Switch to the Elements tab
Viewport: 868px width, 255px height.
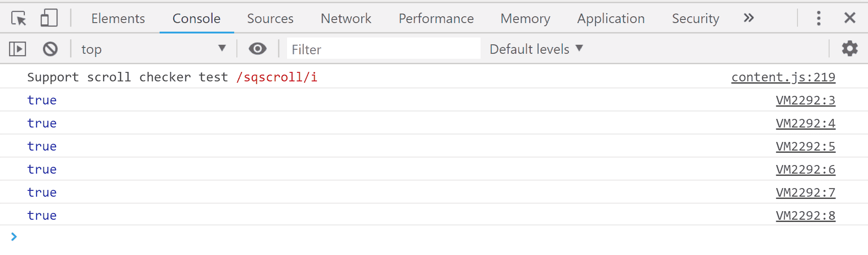(118, 19)
